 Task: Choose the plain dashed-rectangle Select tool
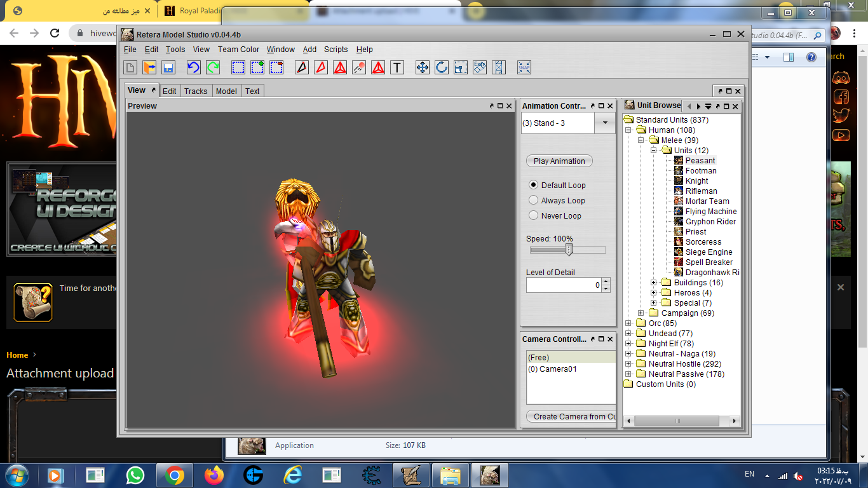238,67
